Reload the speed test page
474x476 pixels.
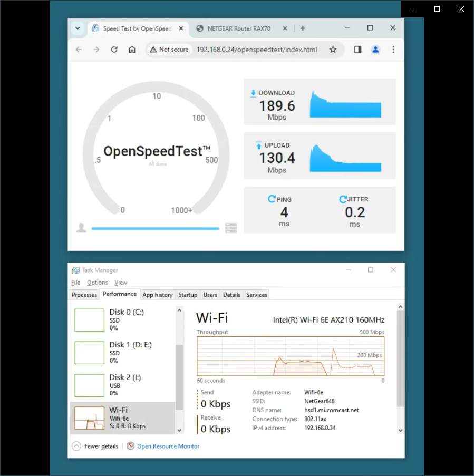(x=114, y=50)
